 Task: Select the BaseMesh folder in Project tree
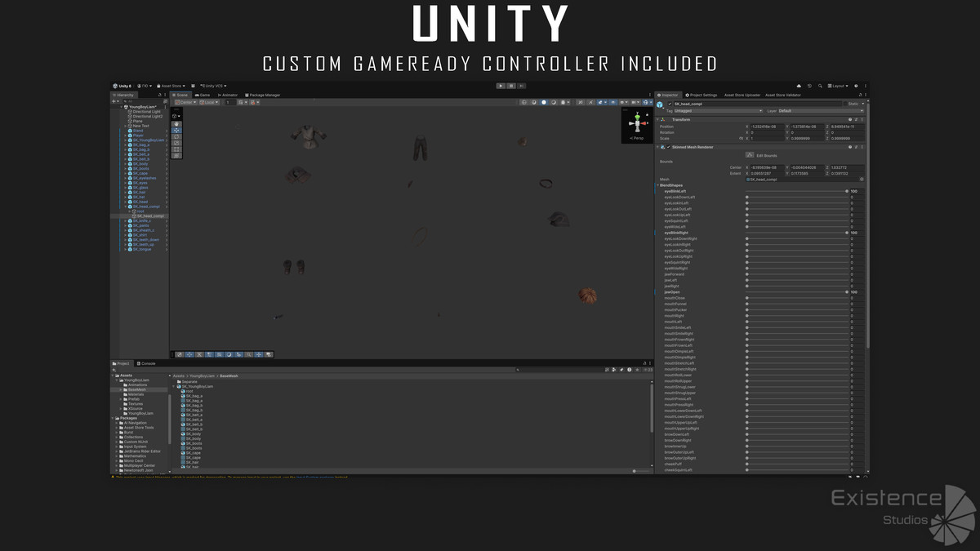tap(137, 389)
